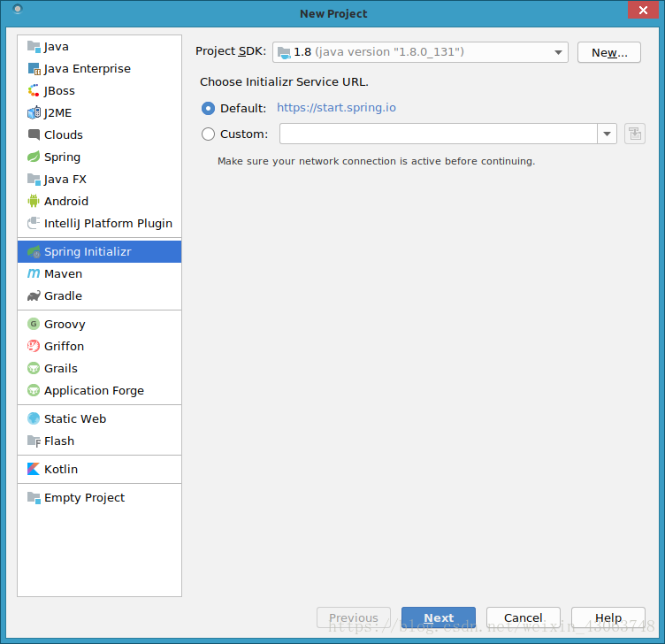
Task: Click the Java FX folder icon
Action: [x=34, y=179]
